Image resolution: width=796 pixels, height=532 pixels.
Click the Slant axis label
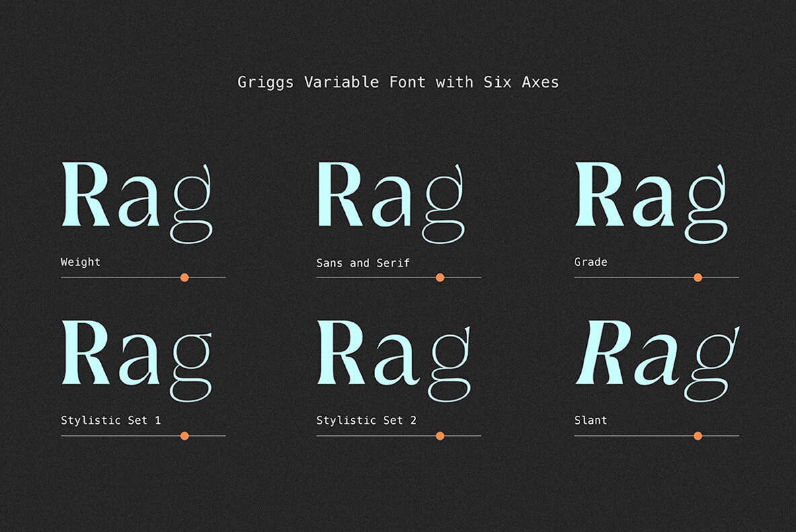pyautogui.click(x=590, y=420)
